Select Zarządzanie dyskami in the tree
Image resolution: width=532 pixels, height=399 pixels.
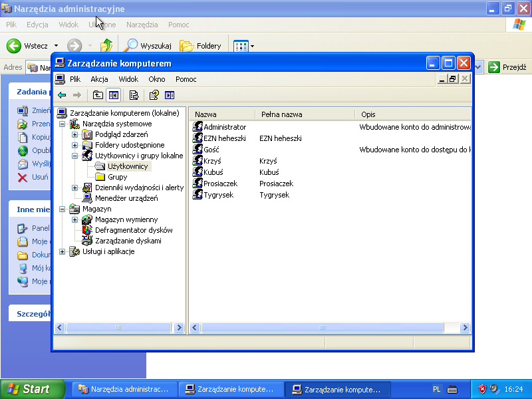(x=128, y=241)
